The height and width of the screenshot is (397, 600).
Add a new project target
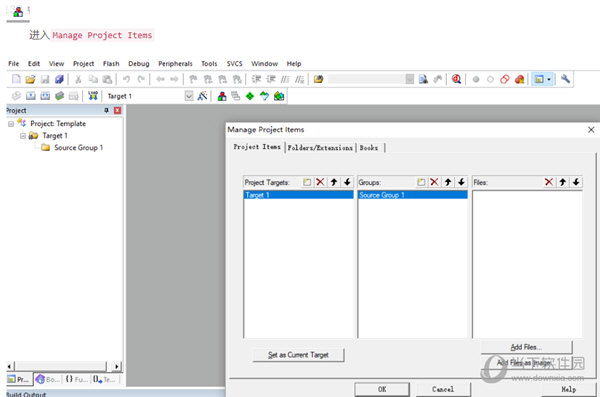(307, 182)
